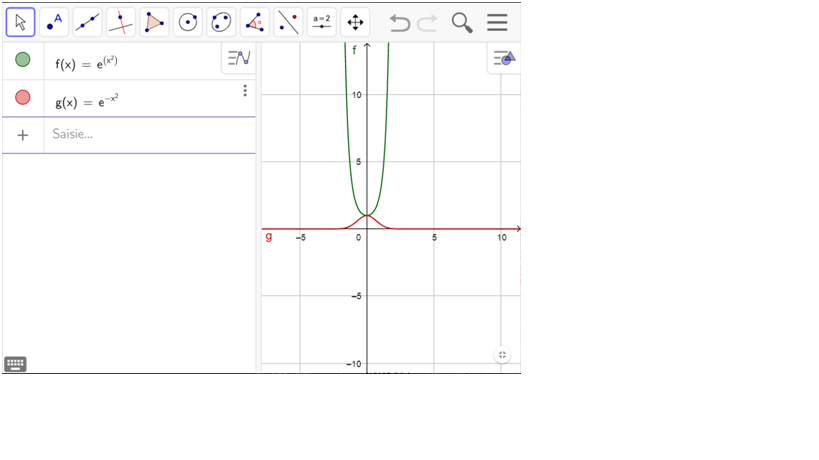Choose the Angle tool
This screenshot has width=819, height=460.
[255, 22]
